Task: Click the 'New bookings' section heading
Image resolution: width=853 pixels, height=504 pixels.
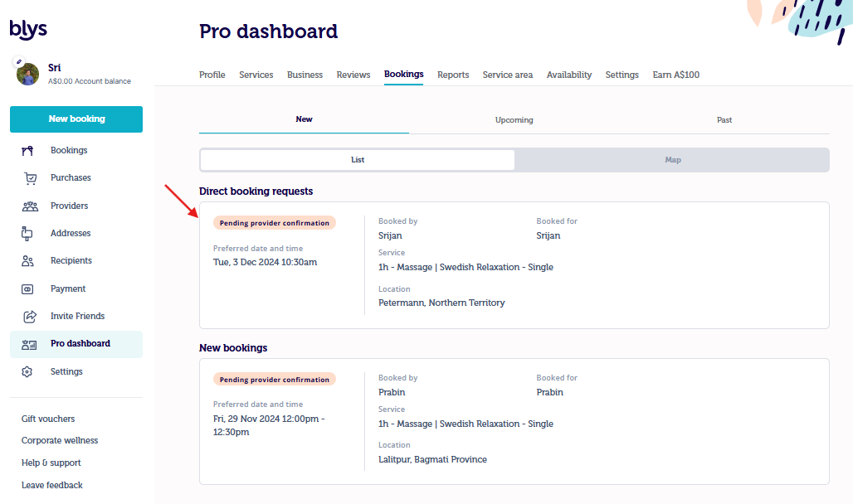Action: pos(233,348)
